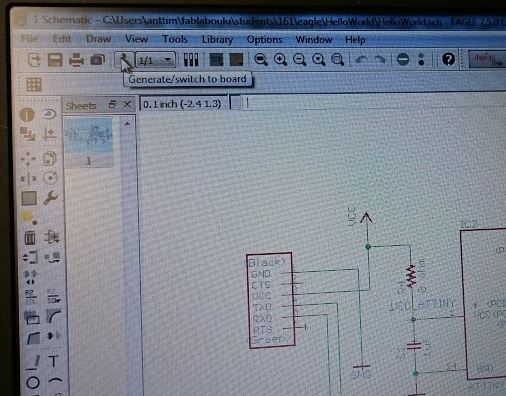
Task: Select the Rotate tool
Action: [x=51, y=178]
